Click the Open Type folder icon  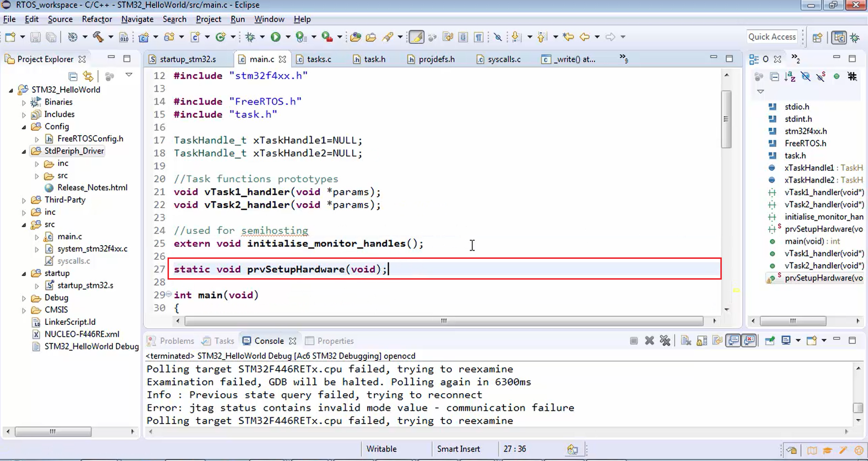(356, 37)
